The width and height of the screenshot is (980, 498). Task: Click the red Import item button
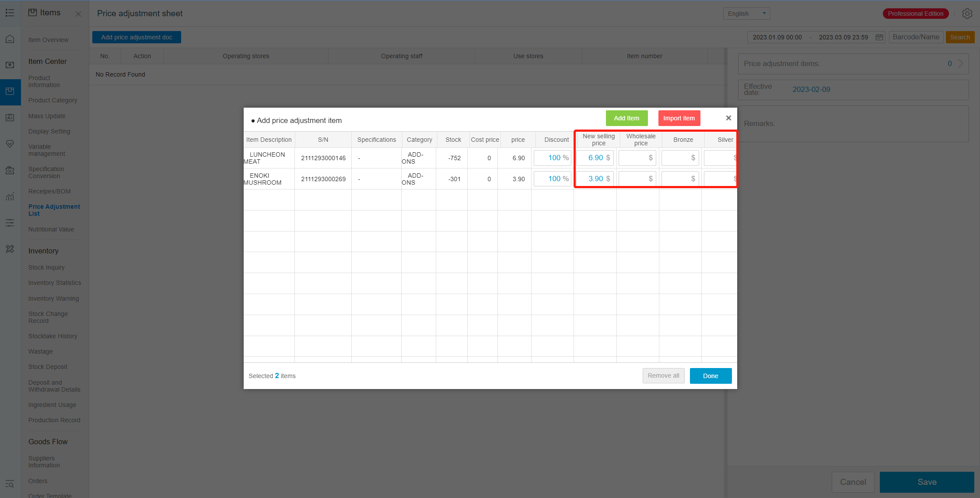(679, 118)
